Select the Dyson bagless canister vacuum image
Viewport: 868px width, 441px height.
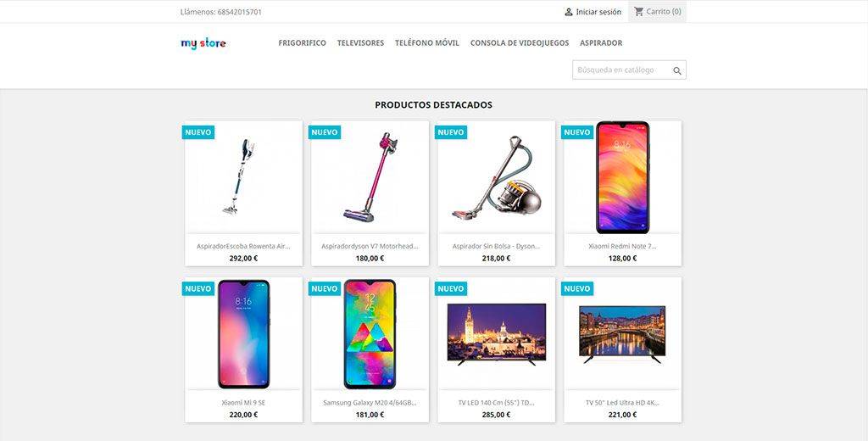[496, 177]
